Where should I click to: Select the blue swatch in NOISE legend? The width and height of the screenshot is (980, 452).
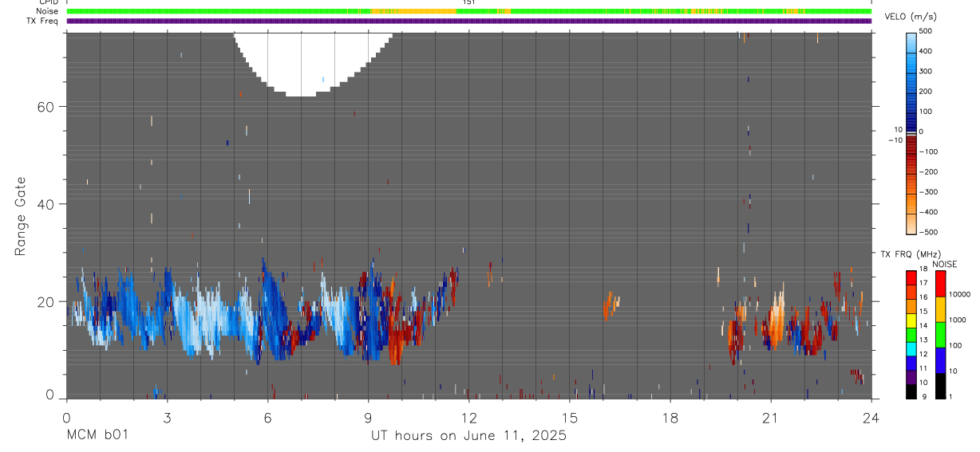coord(941,360)
